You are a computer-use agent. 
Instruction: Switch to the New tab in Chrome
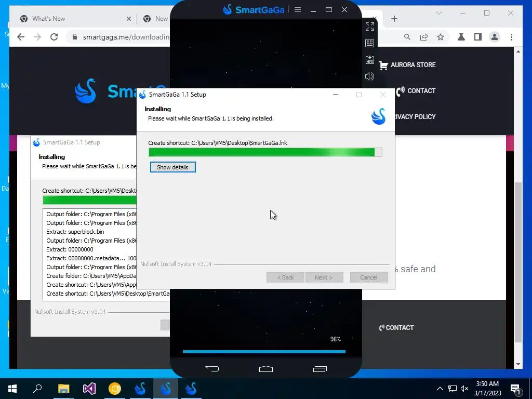[x=155, y=19]
